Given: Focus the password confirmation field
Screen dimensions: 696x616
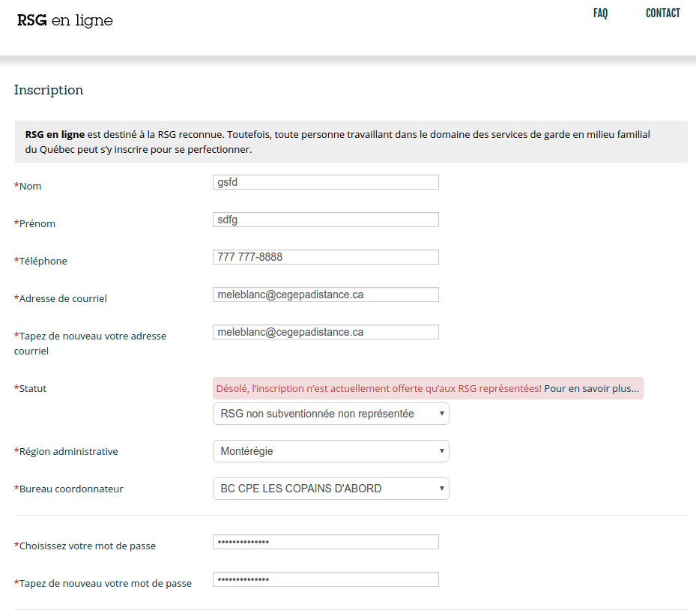Looking at the screenshot, I should 325,579.
